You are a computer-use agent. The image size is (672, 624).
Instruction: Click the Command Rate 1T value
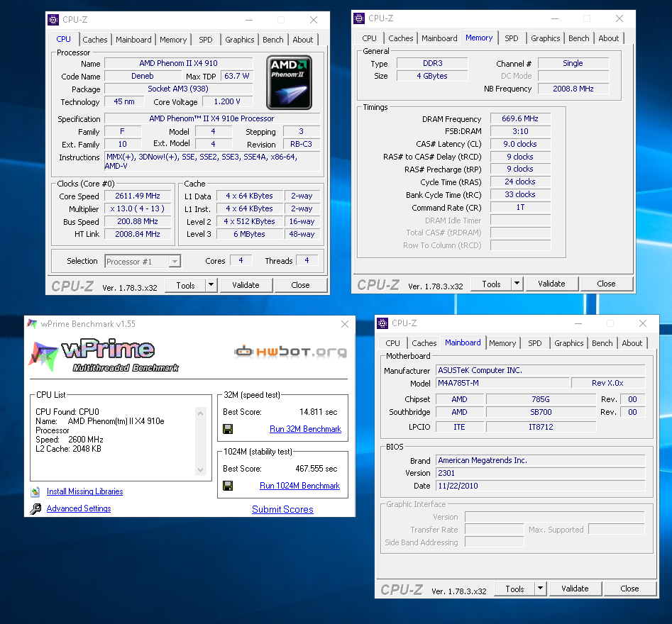(520, 208)
